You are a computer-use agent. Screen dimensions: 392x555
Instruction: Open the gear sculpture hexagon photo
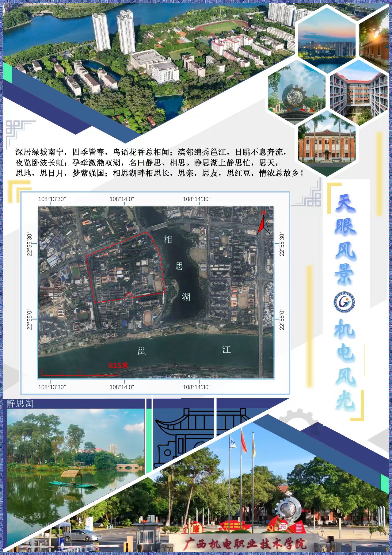tap(296, 93)
